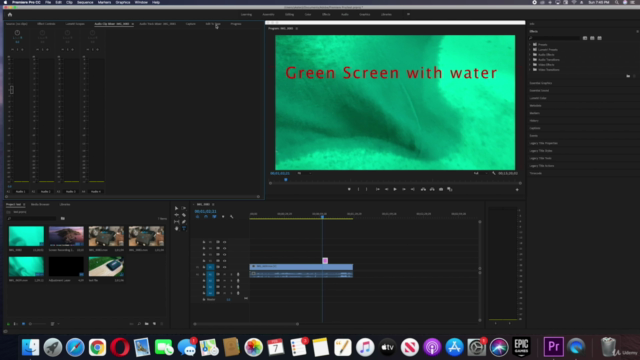The width and height of the screenshot is (640, 360).
Task: Open the Sequence menu
Action: [85, 2]
